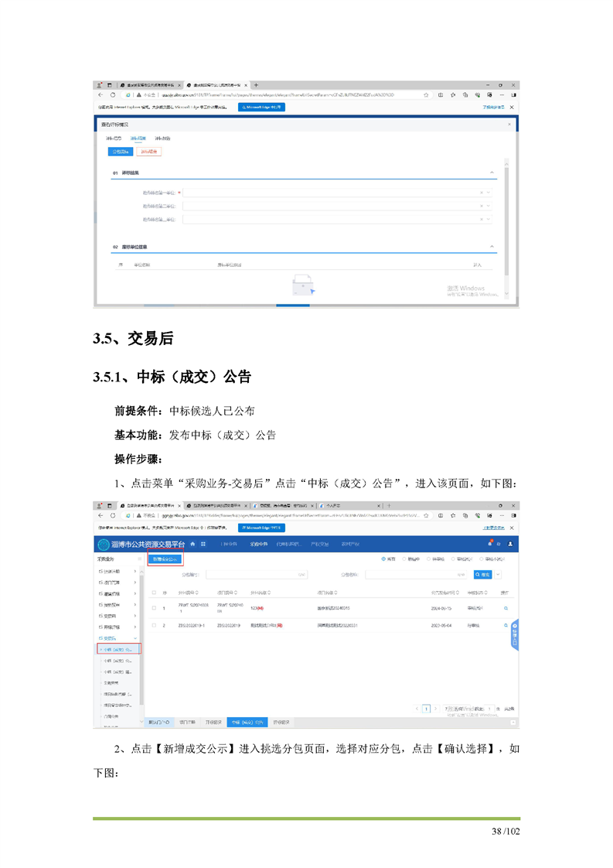The height and width of the screenshot is (868, 613).
Task: Tick the checkbox in table row 2
Action: (x=154, y=625)
